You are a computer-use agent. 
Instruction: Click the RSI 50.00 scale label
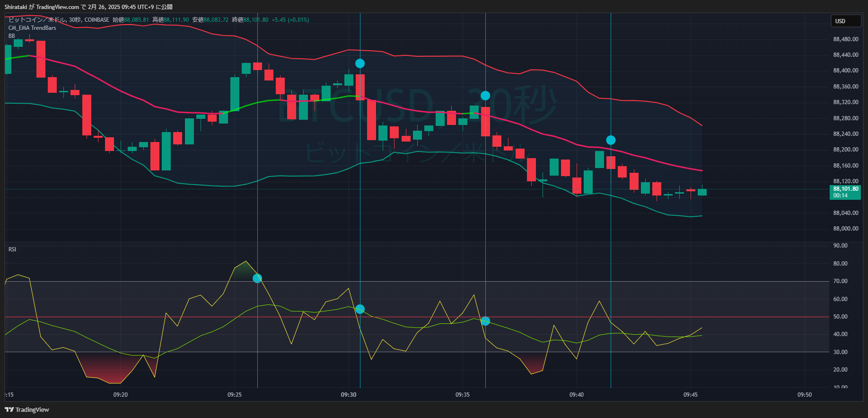coord(840,317)
